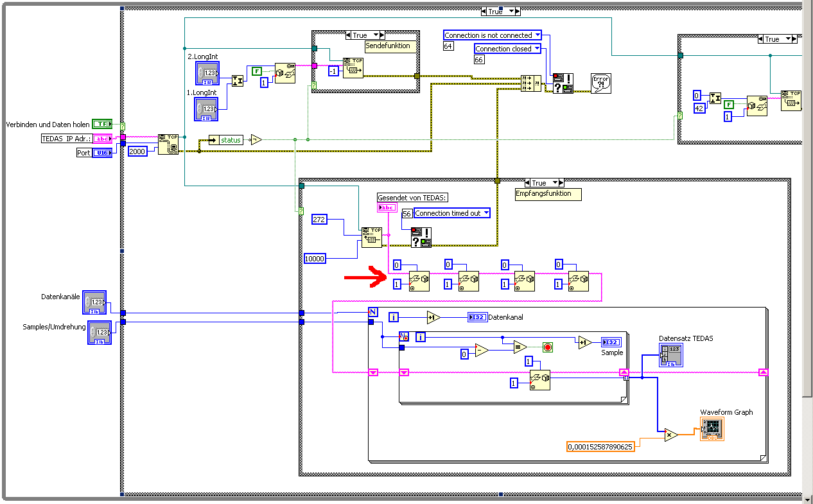
Task: Click the Empfangsfunktion label
Action: point(548,194)
